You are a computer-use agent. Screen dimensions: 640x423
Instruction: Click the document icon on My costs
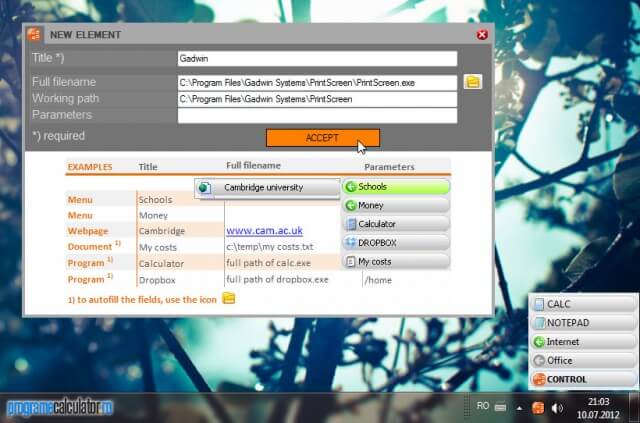tap(351, 262)
